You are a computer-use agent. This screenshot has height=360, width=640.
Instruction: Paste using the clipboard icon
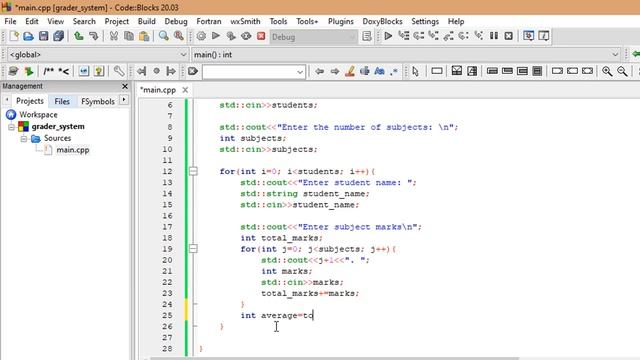click(x=144, y=36)
